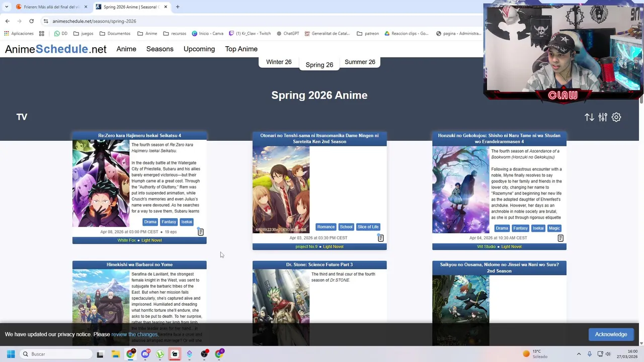Image resolution: width=644 pixels, height=362 pixels.
Task: Click site info icon in address bar
Action: [46, 21]
